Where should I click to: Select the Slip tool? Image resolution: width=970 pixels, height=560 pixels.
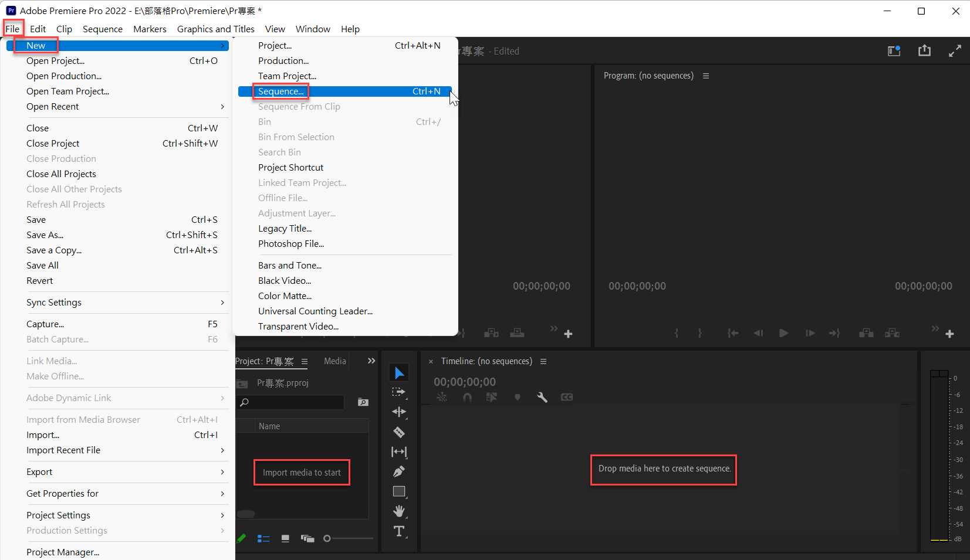tap(399, 452)
